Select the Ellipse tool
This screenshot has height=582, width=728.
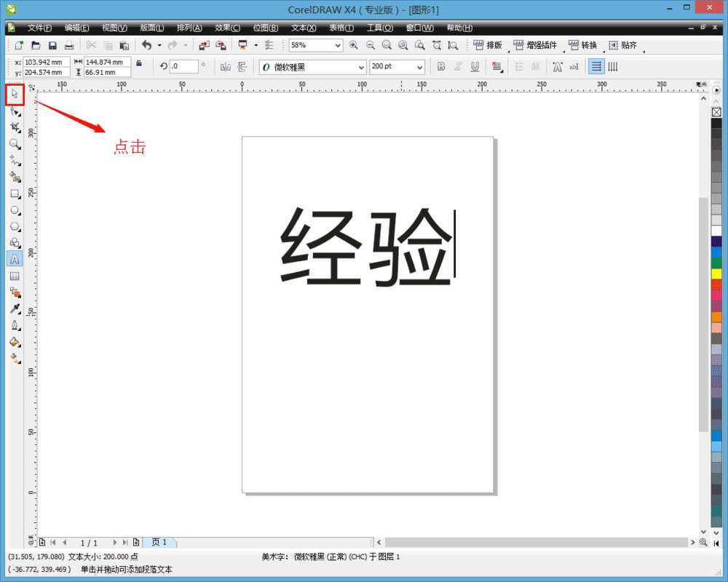(x=15, y=210)
